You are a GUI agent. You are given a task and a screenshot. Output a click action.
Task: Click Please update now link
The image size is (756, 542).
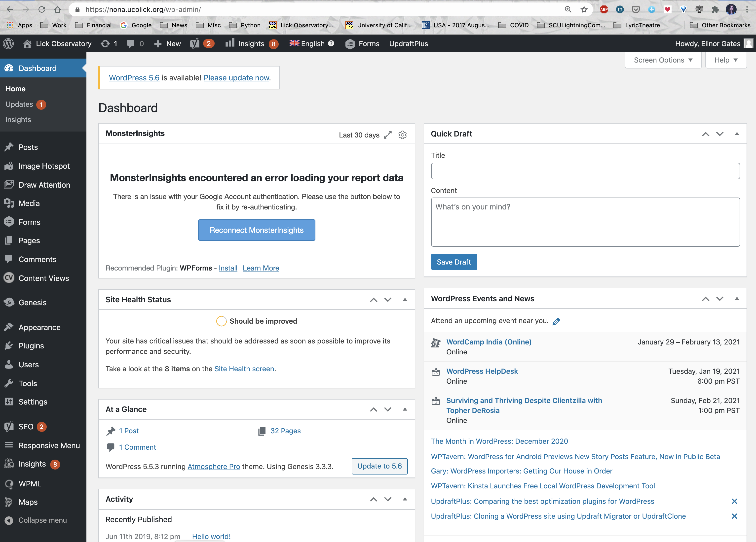[x=237, y=78]
